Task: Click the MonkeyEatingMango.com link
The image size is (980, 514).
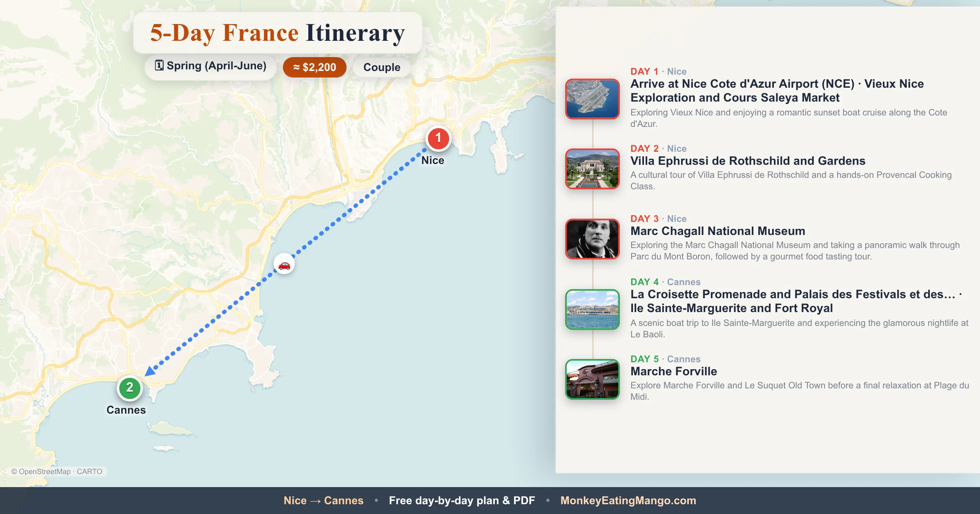Action: [628, 501]
